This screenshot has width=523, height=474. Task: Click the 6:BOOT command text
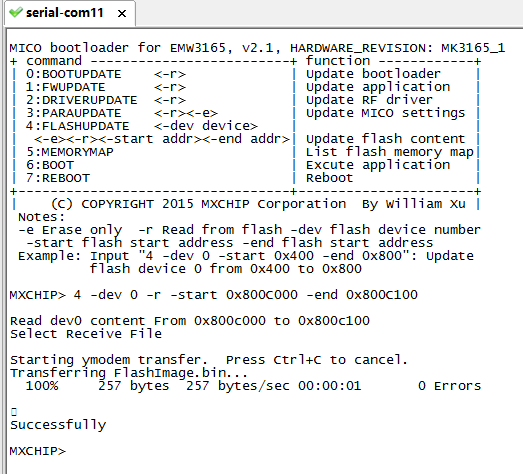(50, 165)
